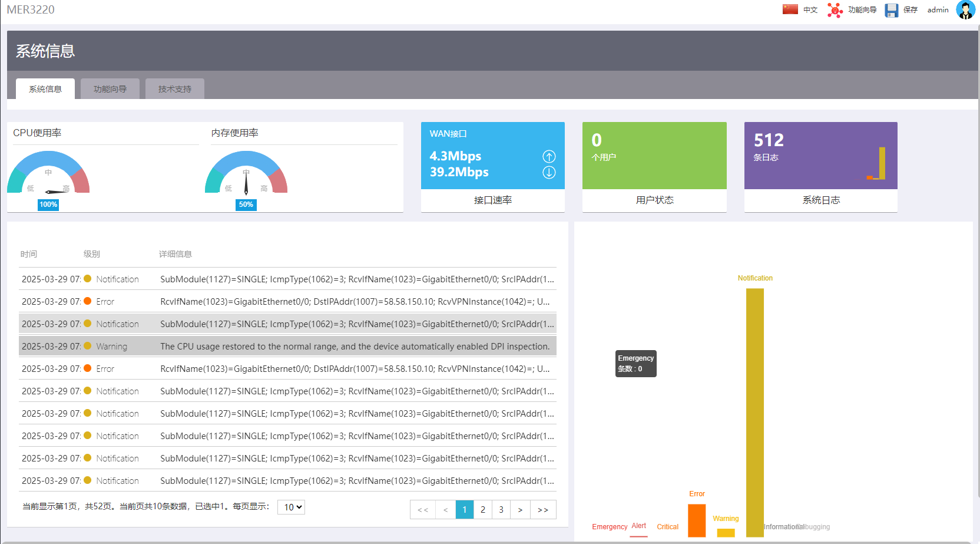Sort by the 级别 column header
This screenshot has width=980, height=544.
(92, 254)
